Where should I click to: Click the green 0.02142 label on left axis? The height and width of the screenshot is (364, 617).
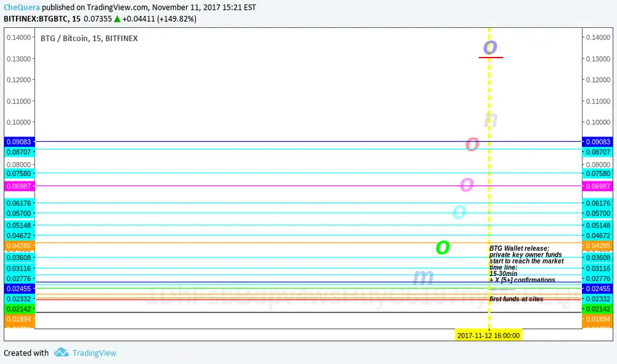tap(19, 309)
